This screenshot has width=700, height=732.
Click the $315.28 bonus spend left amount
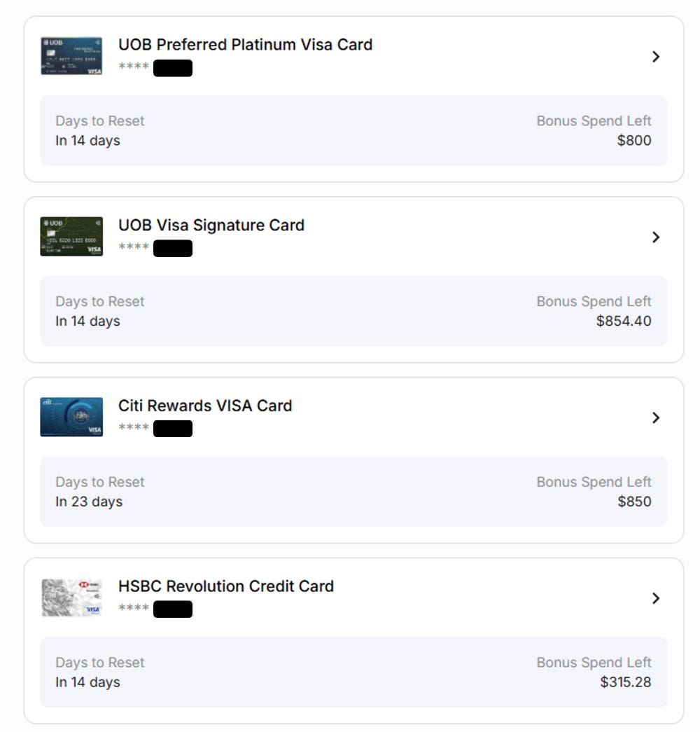click(626, 682)
